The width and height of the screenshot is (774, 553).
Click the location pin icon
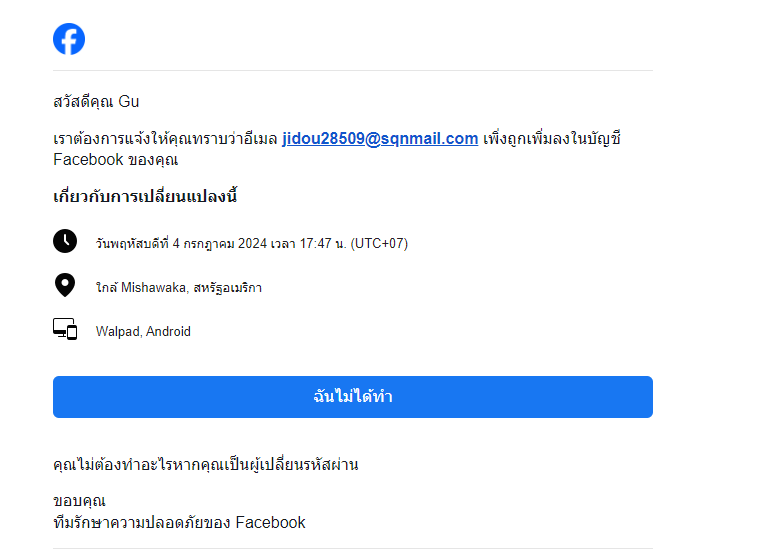click(x=65, y=285)
